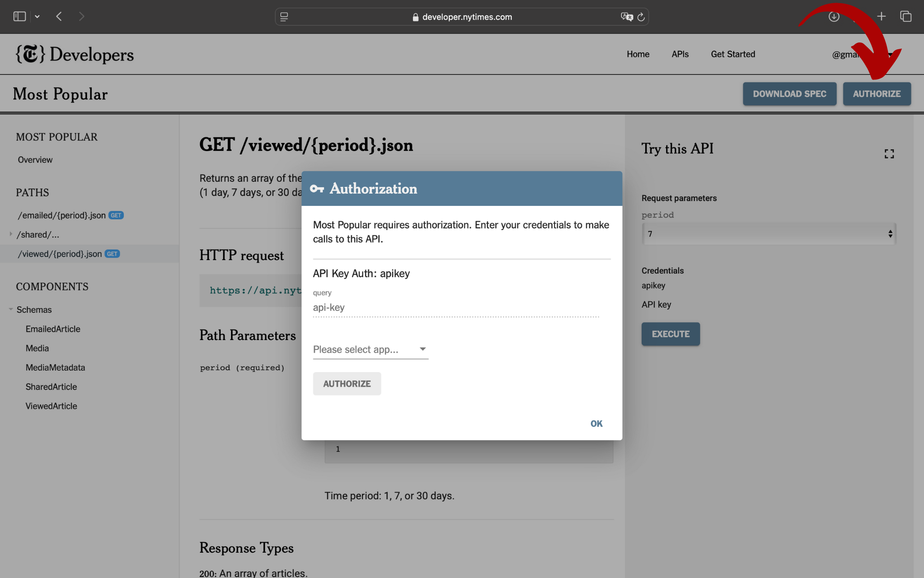The image size is (924, 578).
Task: Open the Get Started nav item
Action: (733, 54)
